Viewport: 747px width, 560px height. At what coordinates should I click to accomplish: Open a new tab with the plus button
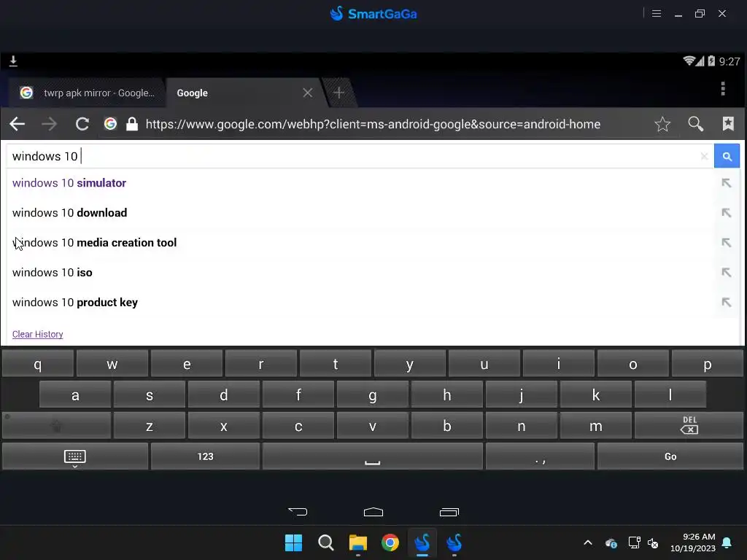[338, 93]
